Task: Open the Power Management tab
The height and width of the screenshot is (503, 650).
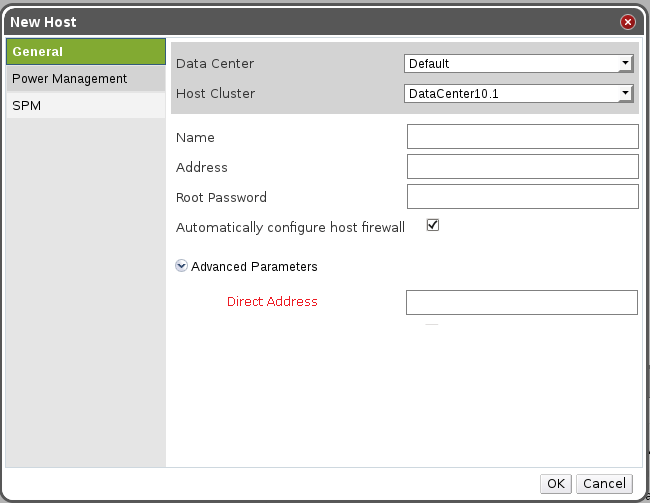Action: pyautogui.click(x=85, y=79)
